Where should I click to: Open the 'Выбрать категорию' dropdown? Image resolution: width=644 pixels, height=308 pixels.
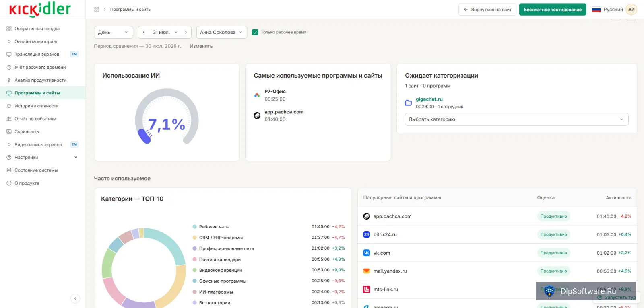[x=516, y=119]
